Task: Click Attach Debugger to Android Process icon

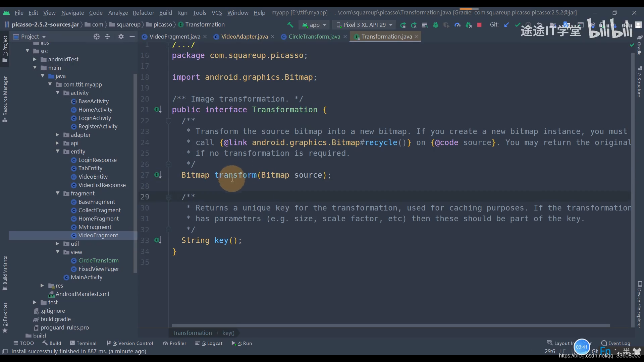Action: pyautogui.click(x=469, y=25)
